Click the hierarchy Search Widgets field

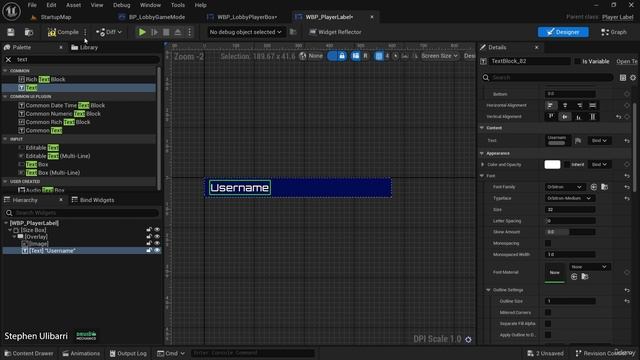[x=82, y=213]
